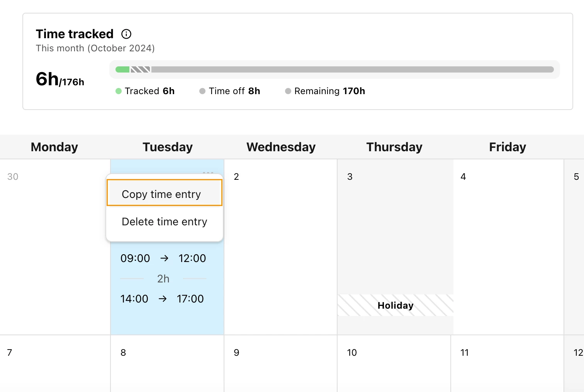The width and height of the screenshot is (584, 392).
Task: Click the green tracked segment of progress bar
Action: coord(122,69)
